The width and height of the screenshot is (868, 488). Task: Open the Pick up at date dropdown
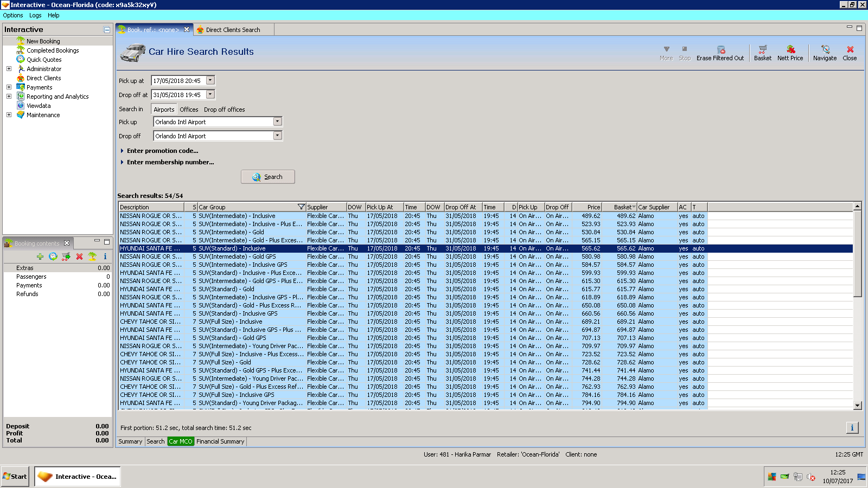pos(210,80)
